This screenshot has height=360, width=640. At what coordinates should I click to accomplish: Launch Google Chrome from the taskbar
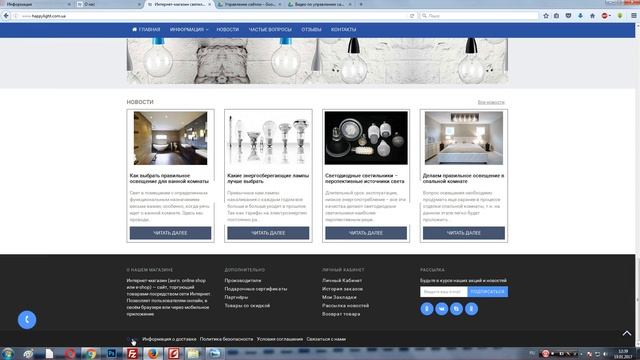(91, 353)
